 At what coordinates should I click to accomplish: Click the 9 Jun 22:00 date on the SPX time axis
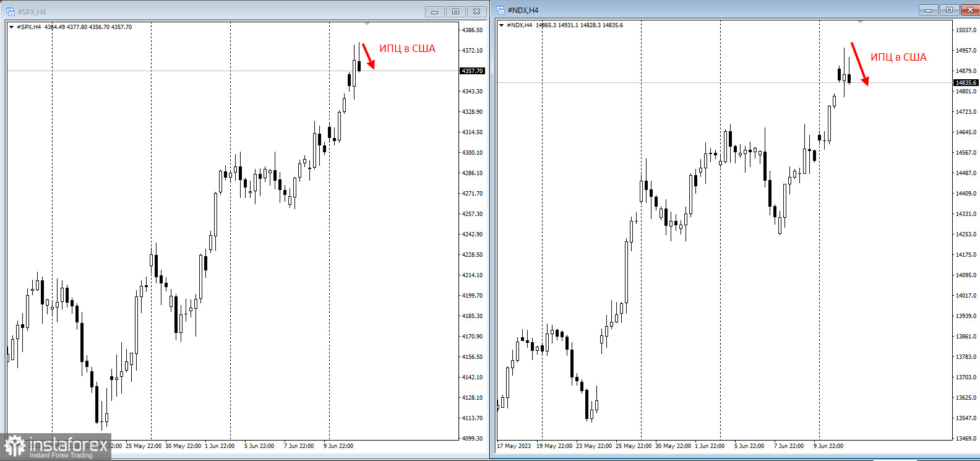click(338, 446)
